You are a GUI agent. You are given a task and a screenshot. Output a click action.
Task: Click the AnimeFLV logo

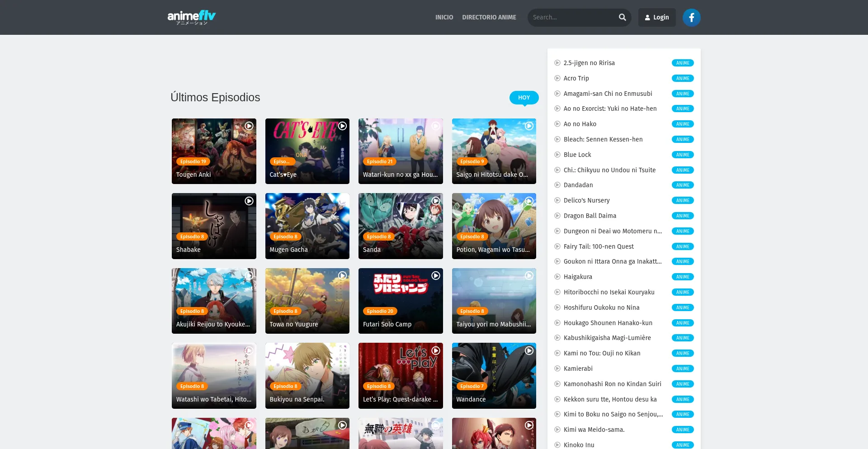pyautogui.click(x=192, y=17)
